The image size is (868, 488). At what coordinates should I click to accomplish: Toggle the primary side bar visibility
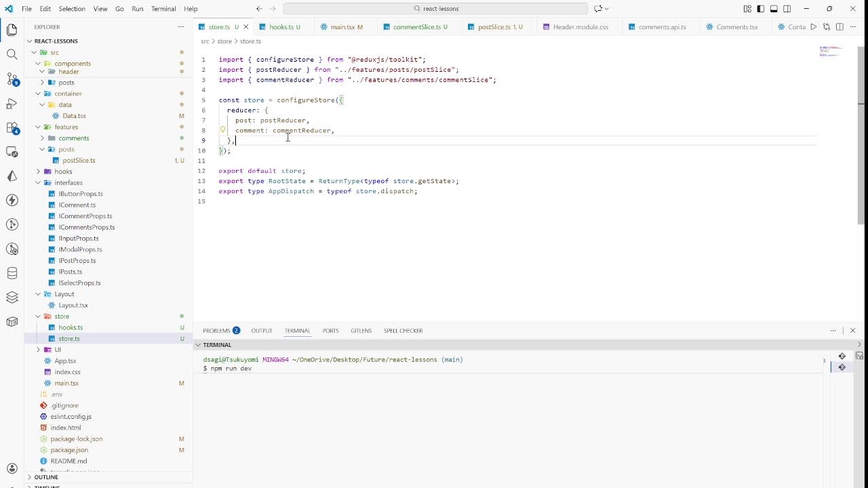coord(761,9)
